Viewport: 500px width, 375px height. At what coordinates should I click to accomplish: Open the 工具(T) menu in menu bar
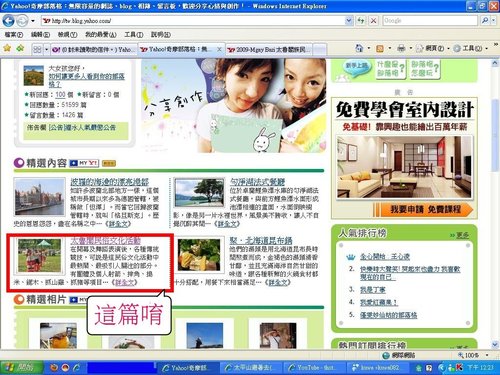point(134,35)
